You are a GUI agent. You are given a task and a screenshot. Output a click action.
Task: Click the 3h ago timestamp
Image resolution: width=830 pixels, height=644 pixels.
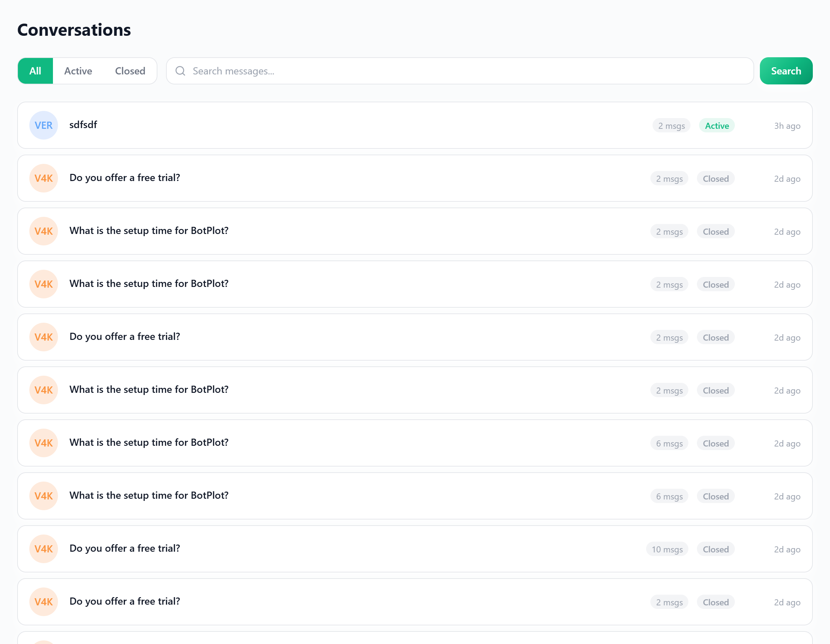pyautogui.click(x=787, y=126)
